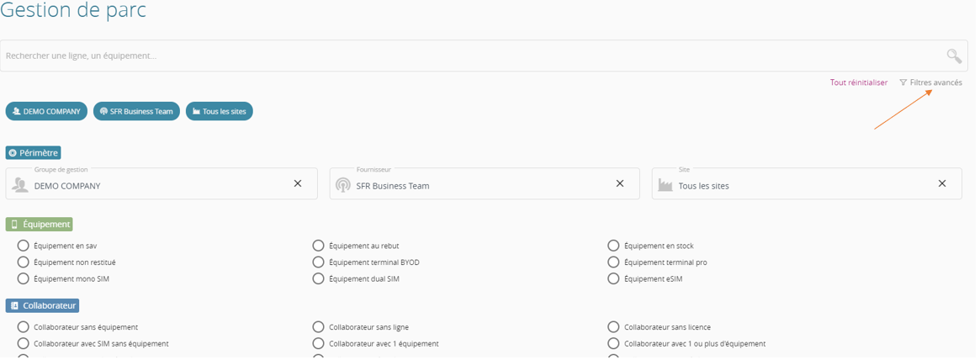980x360 pixels.
Task: Select Collaborateur sans licence radio button
Action: [613, 327]
